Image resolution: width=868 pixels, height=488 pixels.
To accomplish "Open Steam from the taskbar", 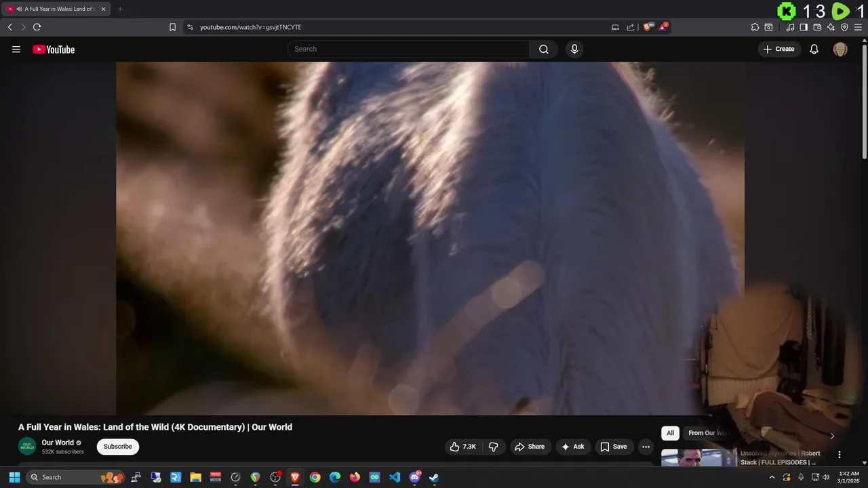I will [434, 477].
